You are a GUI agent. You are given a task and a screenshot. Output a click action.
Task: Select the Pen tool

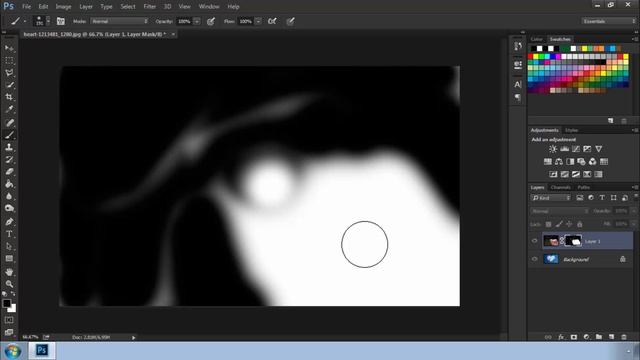[9, 222]
